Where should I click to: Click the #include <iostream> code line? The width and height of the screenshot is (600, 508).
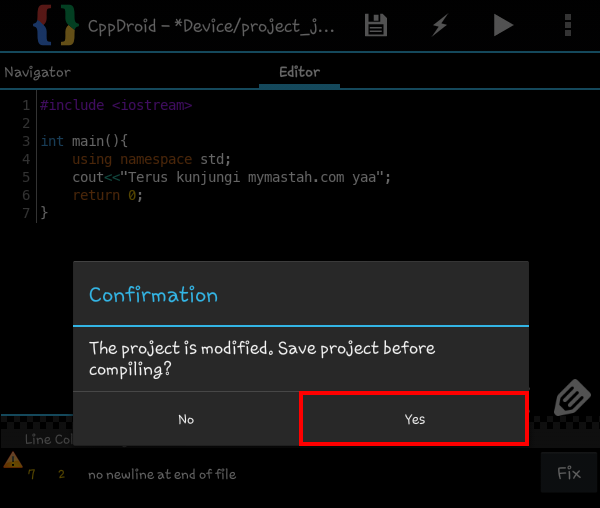click(116, 105)
